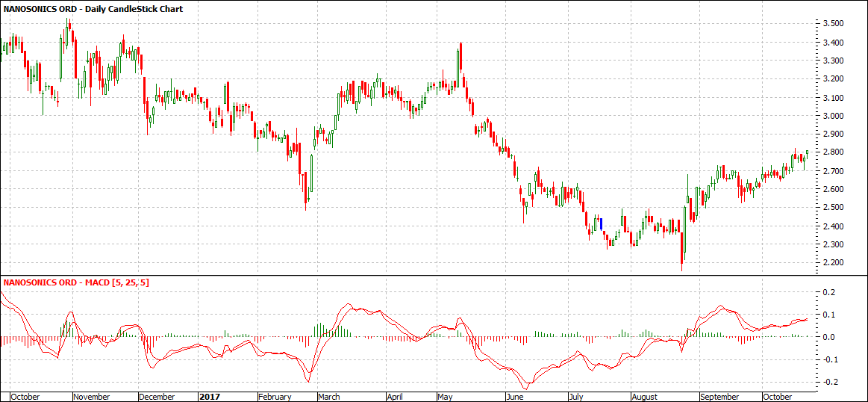Click the 2.500 price axis label
868x402 pixels.
(833, 208)
